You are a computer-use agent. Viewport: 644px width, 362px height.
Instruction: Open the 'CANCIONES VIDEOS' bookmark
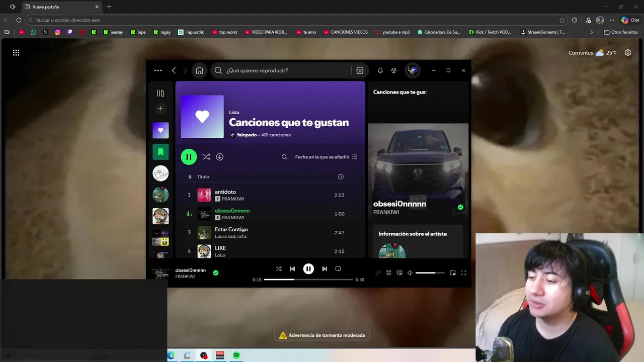[345, 32]
